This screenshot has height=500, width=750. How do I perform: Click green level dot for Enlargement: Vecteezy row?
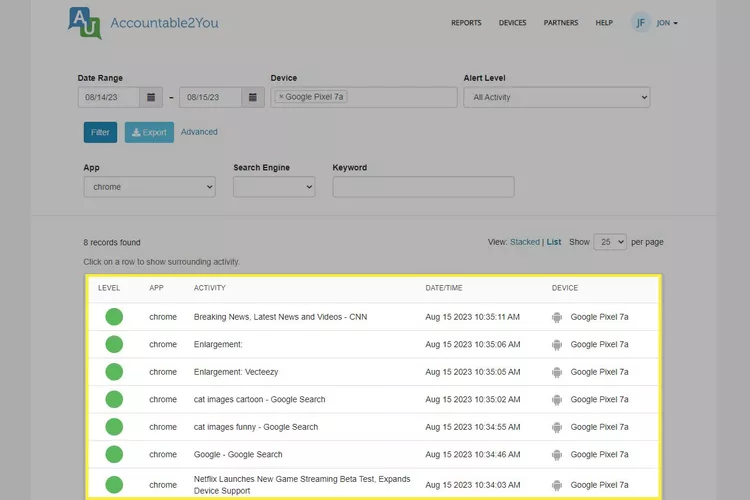(114, 372)
